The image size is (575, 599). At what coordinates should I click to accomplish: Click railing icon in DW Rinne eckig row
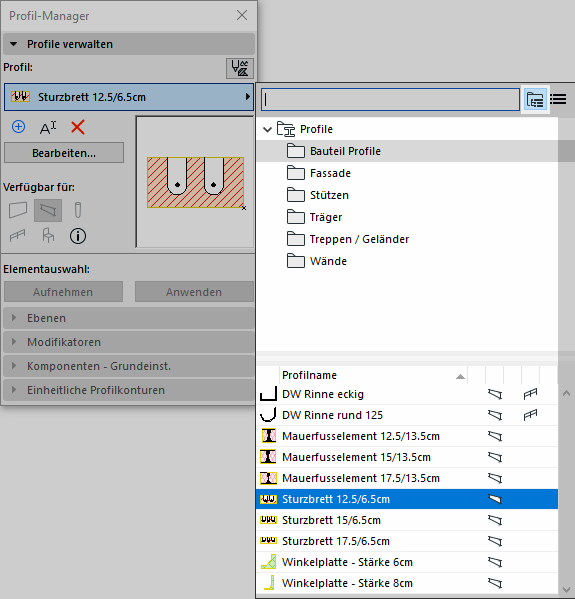pos(530,394)
